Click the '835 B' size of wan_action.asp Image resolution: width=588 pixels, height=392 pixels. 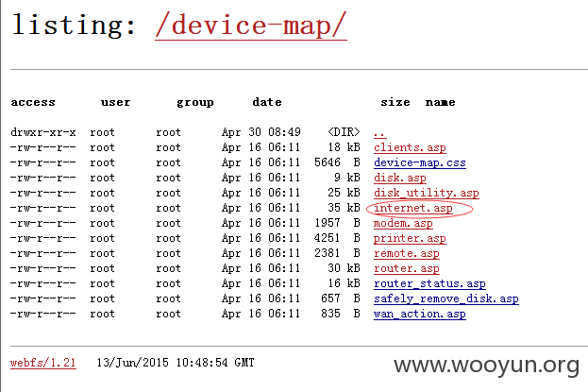[x=341, y=314]
